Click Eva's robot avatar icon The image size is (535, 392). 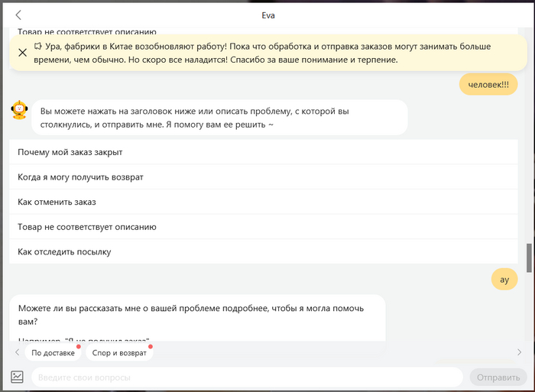click(x=19, y=111)
